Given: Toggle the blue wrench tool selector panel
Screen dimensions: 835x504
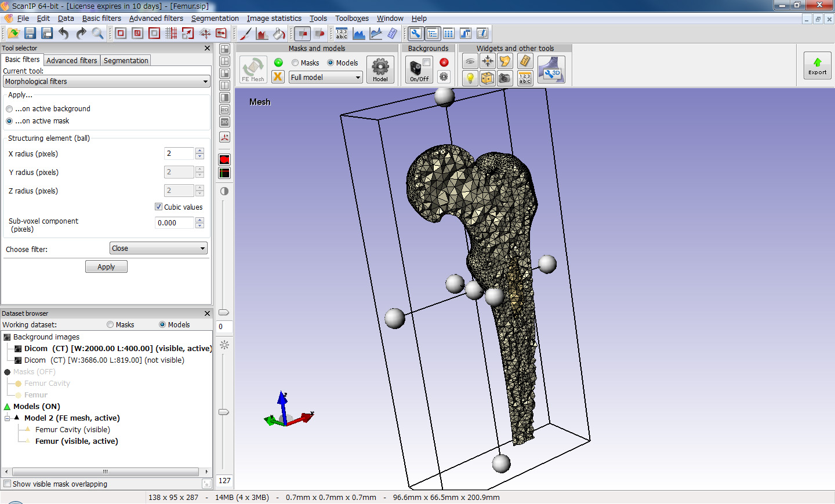Looking at the screenshot, I should [x=415, y=34].
